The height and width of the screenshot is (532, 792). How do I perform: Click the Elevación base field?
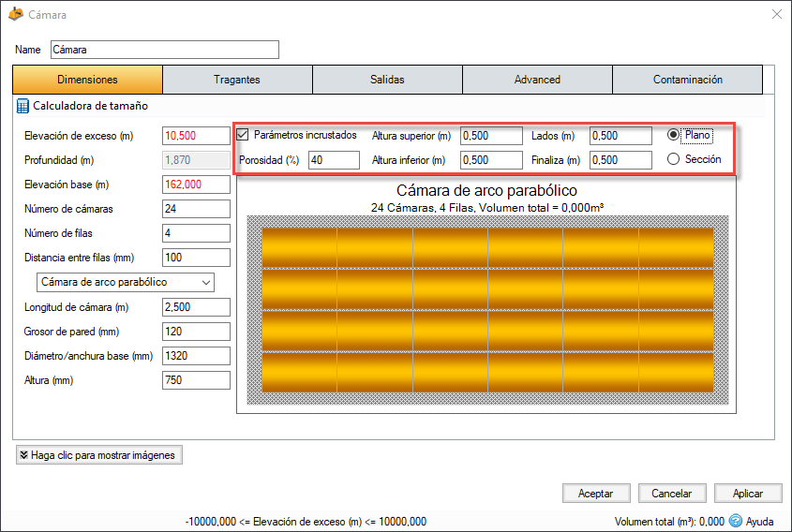point(196,185)
